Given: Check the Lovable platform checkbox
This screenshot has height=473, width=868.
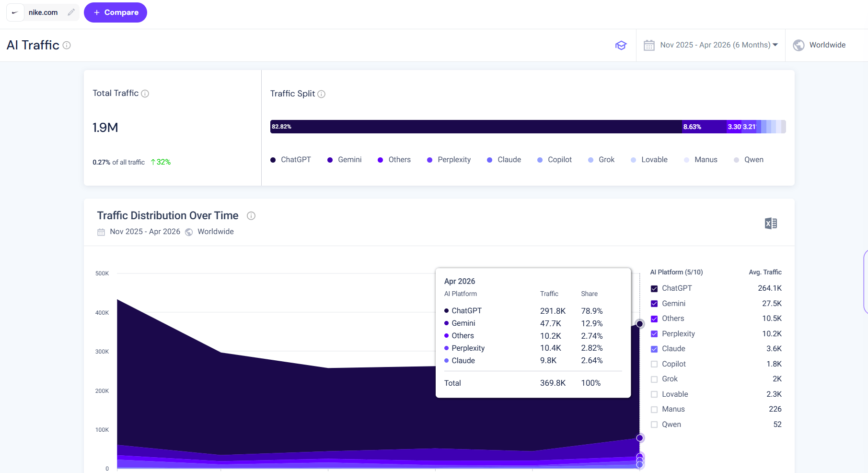Looking at the screenshot, I should pos(654,394).
